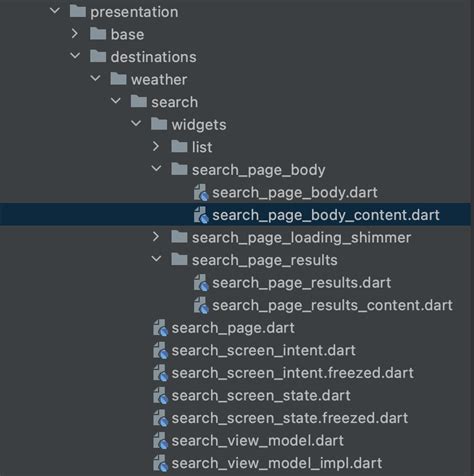Screen dimensions: 474x476
Task: Click the widgets folder icon
Action: [x=159, y=124]
